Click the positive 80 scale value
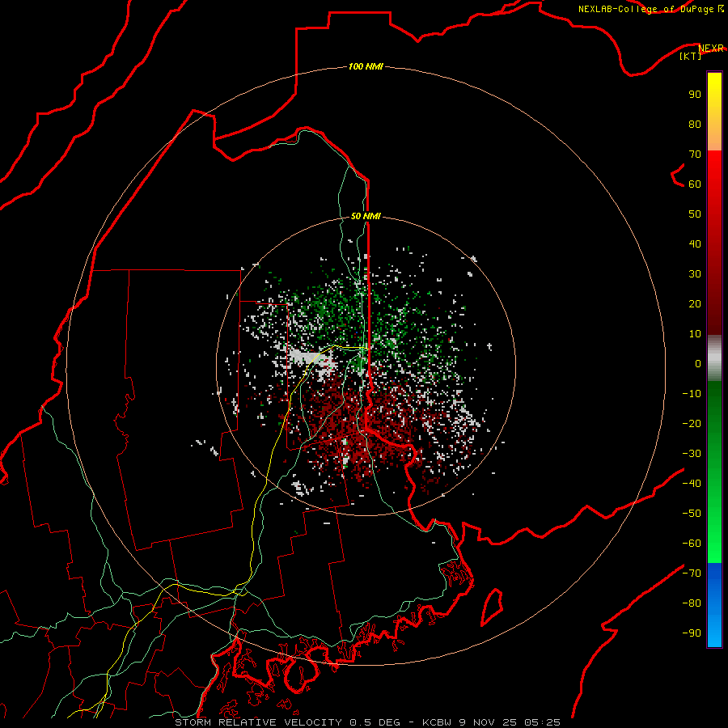This screenshot has width=728, height=728. click(x=695, y=124)
